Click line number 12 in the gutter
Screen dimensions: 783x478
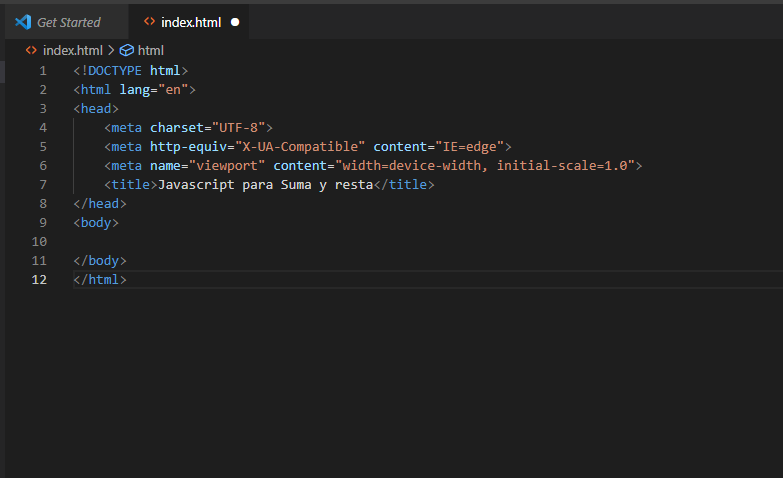pos(40,279)
